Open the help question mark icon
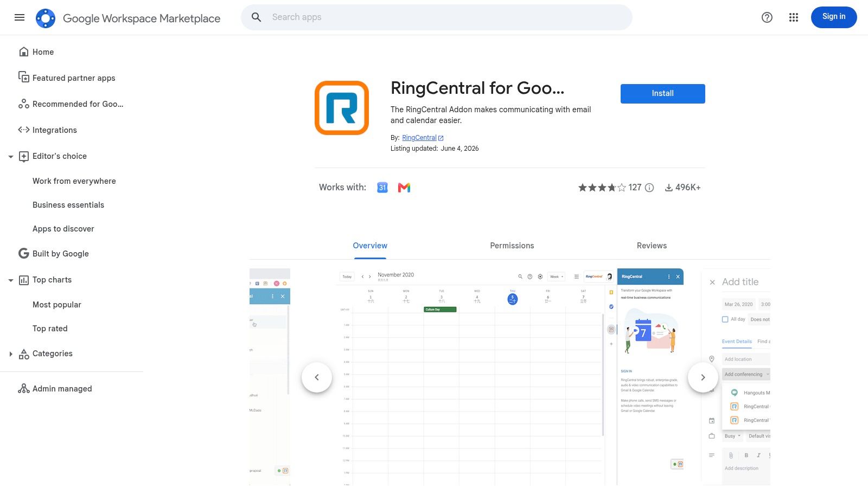868x488 pixels. (767, 17)
